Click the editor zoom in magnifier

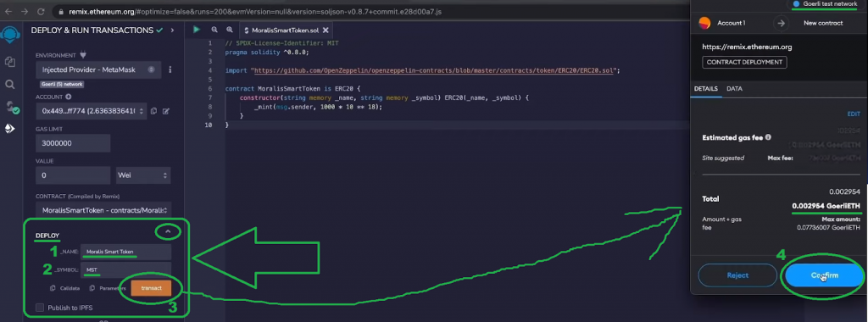click(229, 30)
